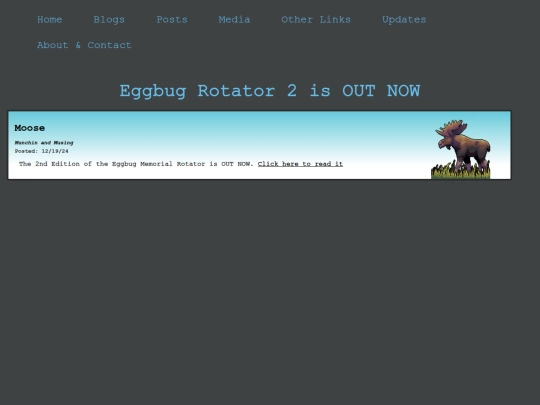Screen dimensions: 540x405
Task: Go to the Blogs page
Action: pyautogui.click(x=109, y=20)
